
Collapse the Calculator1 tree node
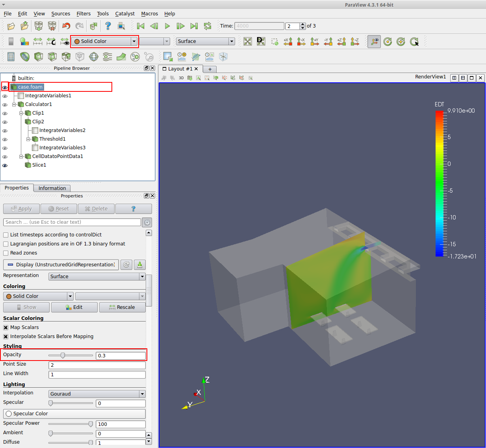pos(14,104)
